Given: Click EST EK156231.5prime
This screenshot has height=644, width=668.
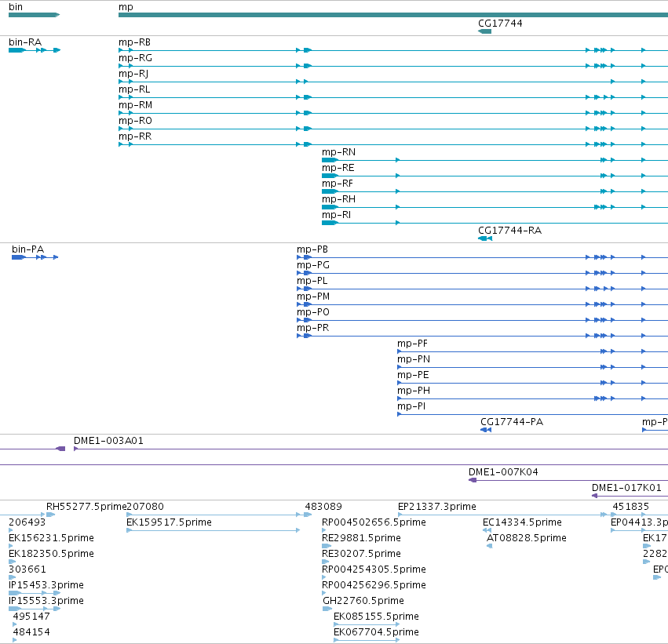Looking at the screenshot, I should (x=51, y=538).
